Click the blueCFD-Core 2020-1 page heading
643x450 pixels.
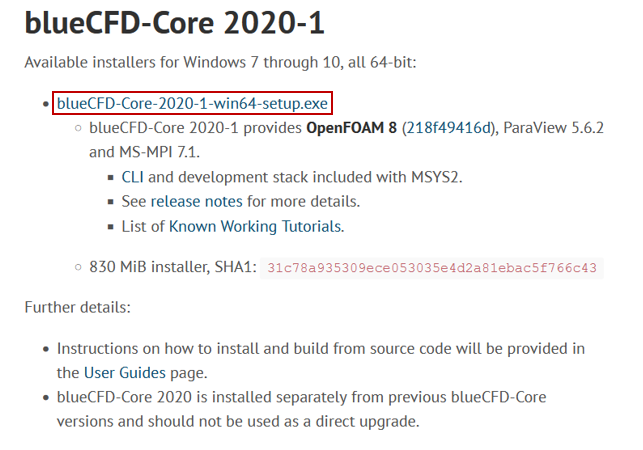(175, 23)
